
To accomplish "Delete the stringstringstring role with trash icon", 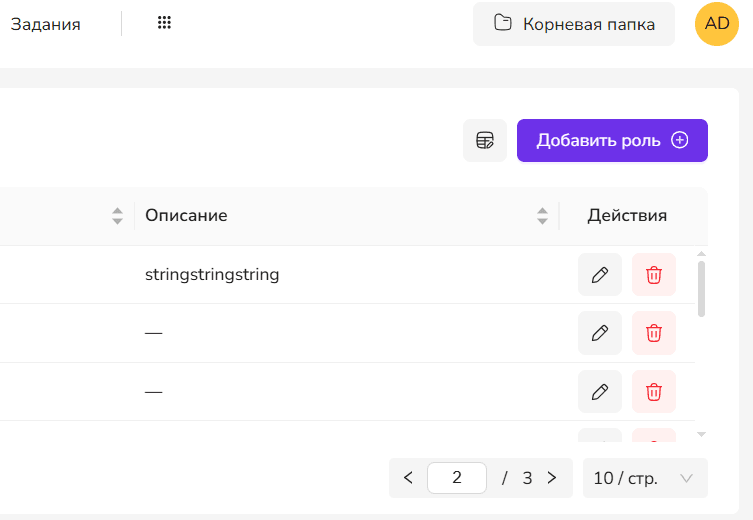I will [x=654, y=275].
